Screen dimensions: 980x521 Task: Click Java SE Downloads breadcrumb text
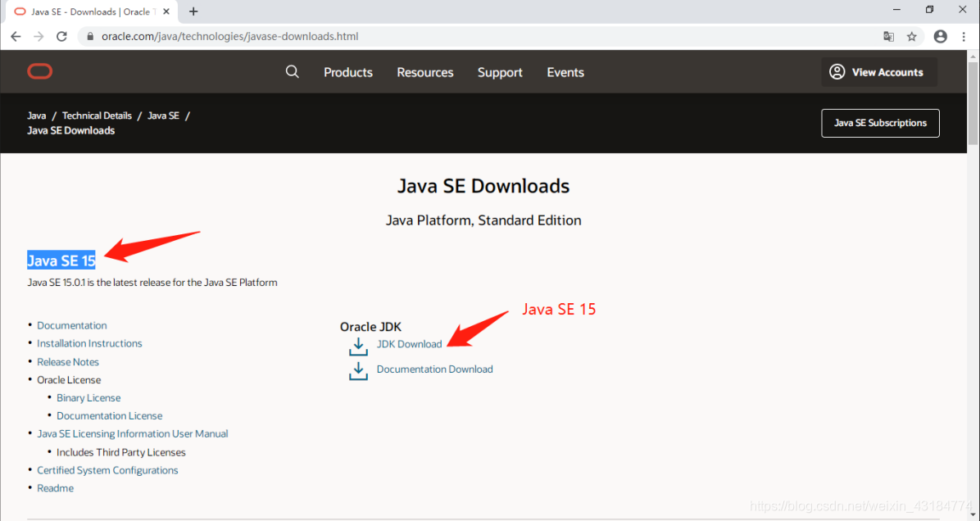pyautogui.click(x=70, y=130)
